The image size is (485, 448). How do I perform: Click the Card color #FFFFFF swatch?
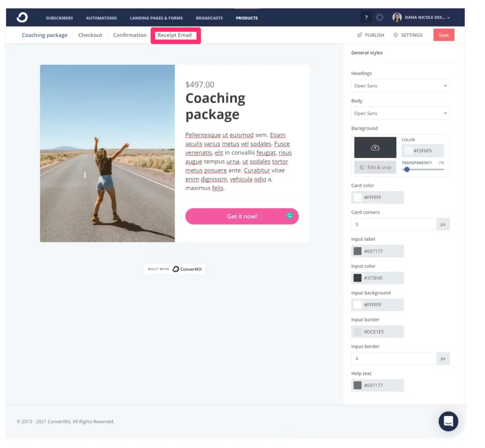358,197
